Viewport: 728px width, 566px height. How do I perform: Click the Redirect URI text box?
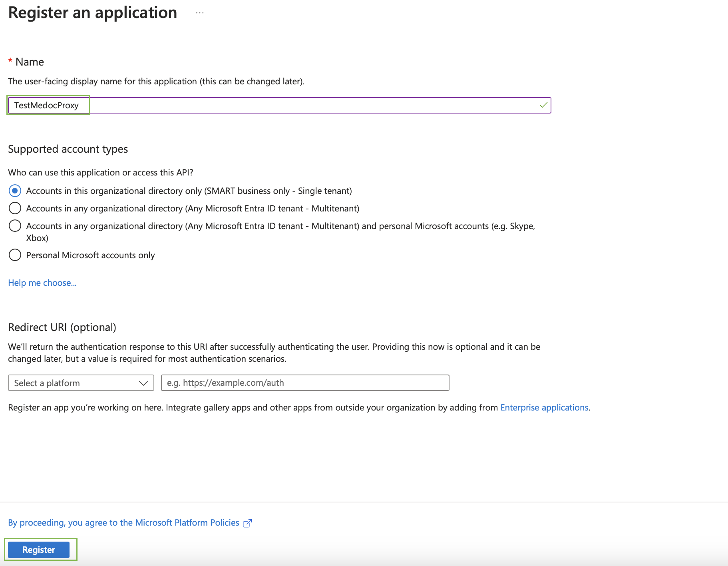305,383
